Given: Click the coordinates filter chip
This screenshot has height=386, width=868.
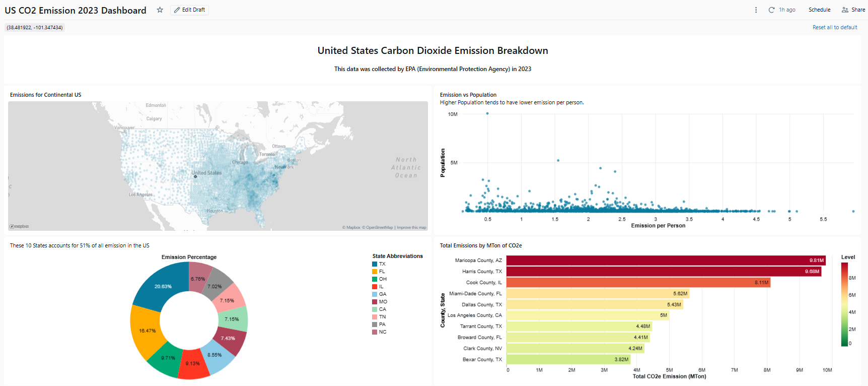Looking at the screenshot, I should coord(35,28).
